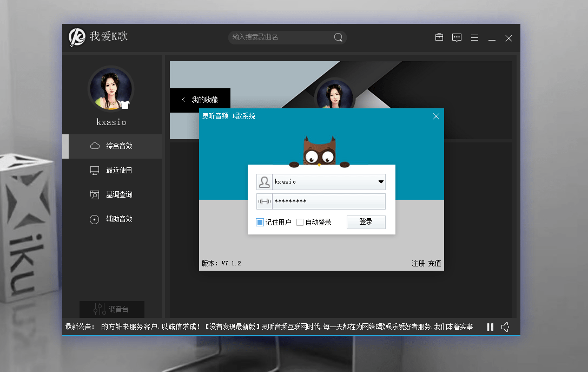Expand the username dropdown arrow
This screenshot has width=588, height=372.
coord(381,182)
